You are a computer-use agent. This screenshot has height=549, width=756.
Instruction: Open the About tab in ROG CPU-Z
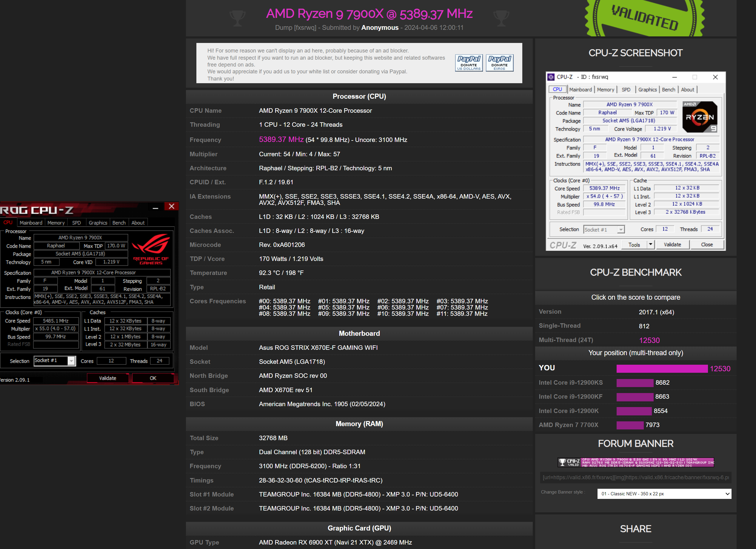click(138, 222)
